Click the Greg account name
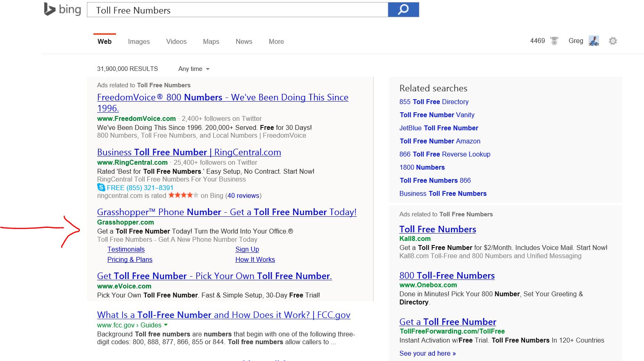The height and width of the screenshot is (361, 644). (x=576, y=41)
